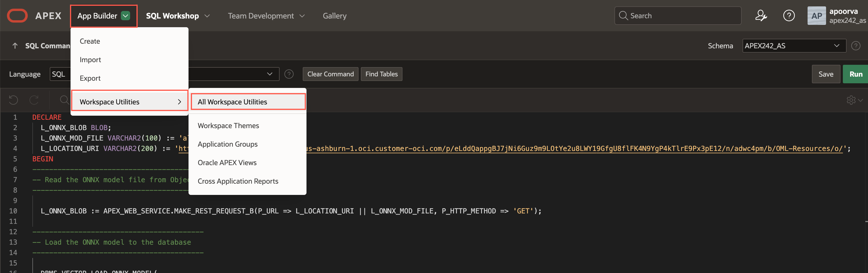Screen dimensions: 868x273
Task: Choose Cross Application Reports
Action: coord(248,181)
